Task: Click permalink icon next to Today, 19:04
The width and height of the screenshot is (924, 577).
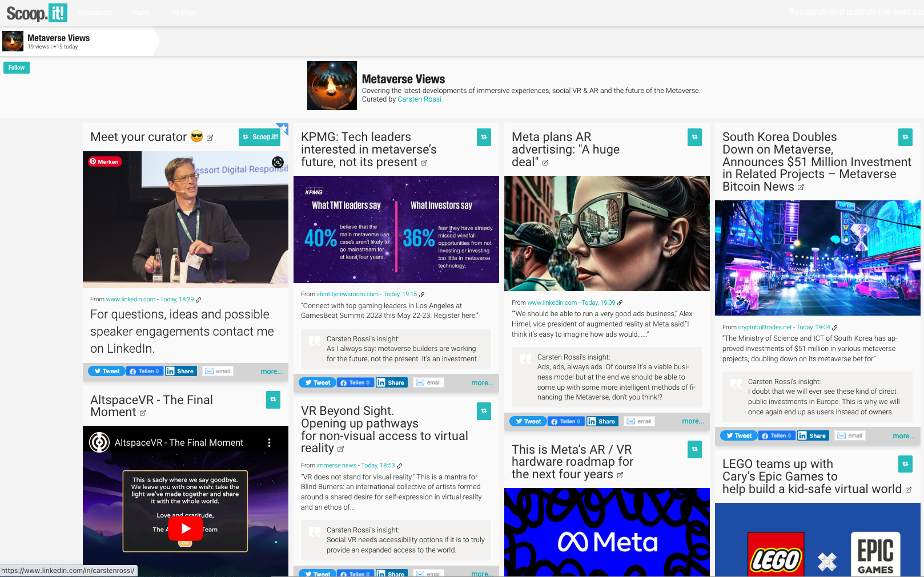Action: pos(834,328)
